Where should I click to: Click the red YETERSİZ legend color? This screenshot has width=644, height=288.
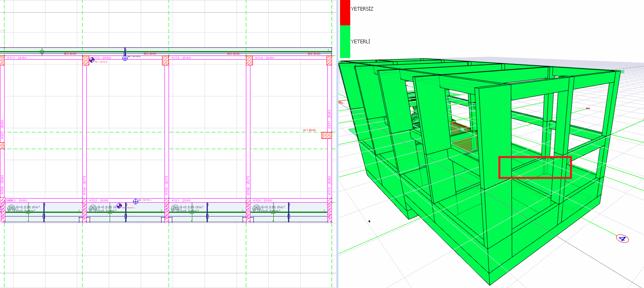345,12
